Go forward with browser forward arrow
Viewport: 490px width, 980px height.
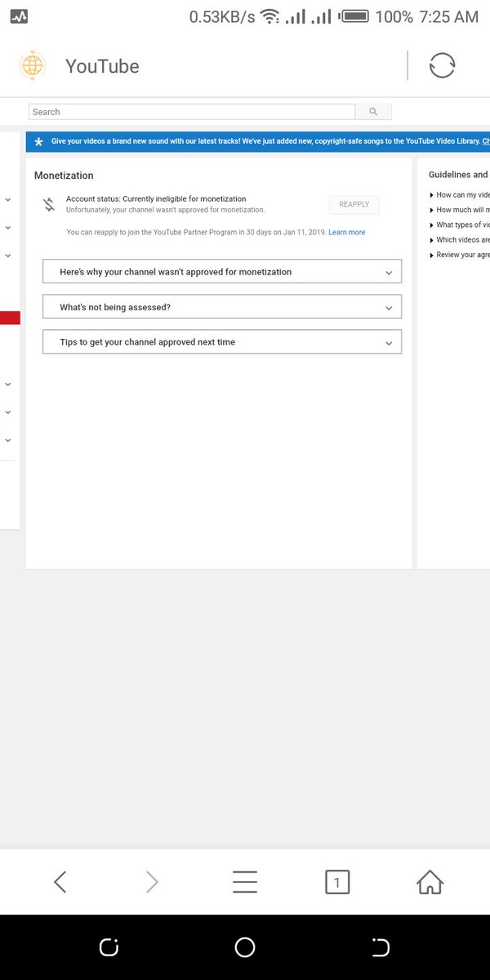152,881
